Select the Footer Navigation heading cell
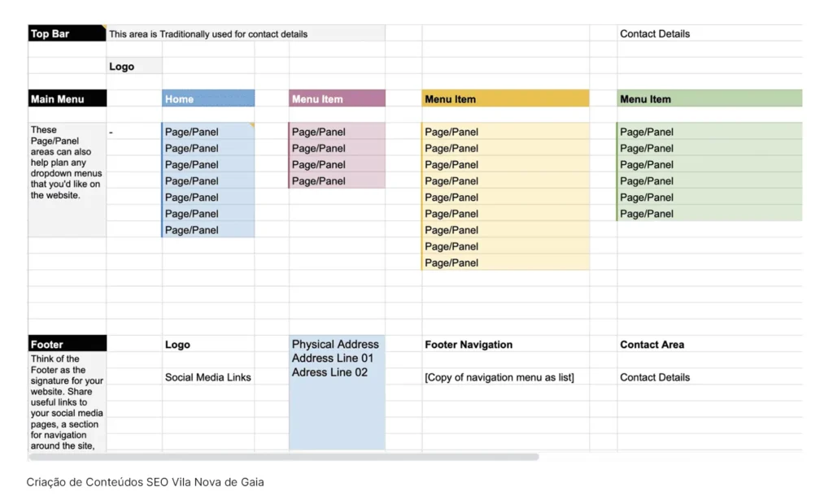 469,345
